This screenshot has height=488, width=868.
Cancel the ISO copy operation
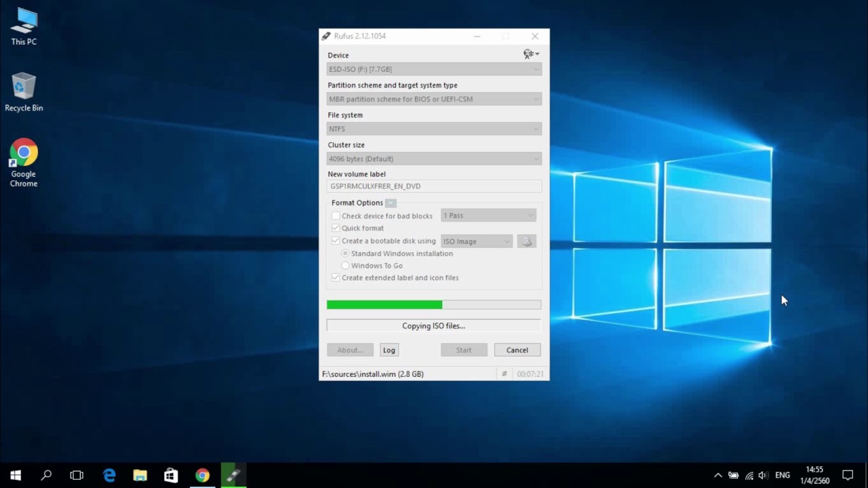click(517, 350)
